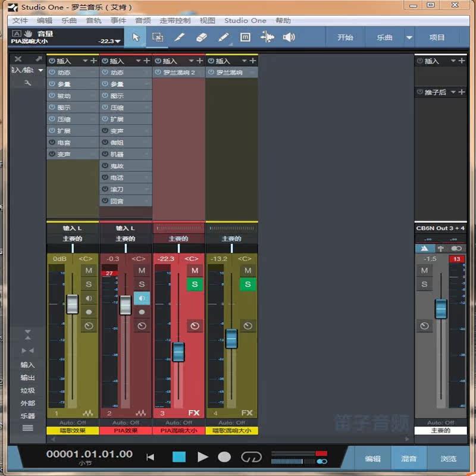476x476 pixels.
Task: Select the Split blade tool
Action: [180, 37]
